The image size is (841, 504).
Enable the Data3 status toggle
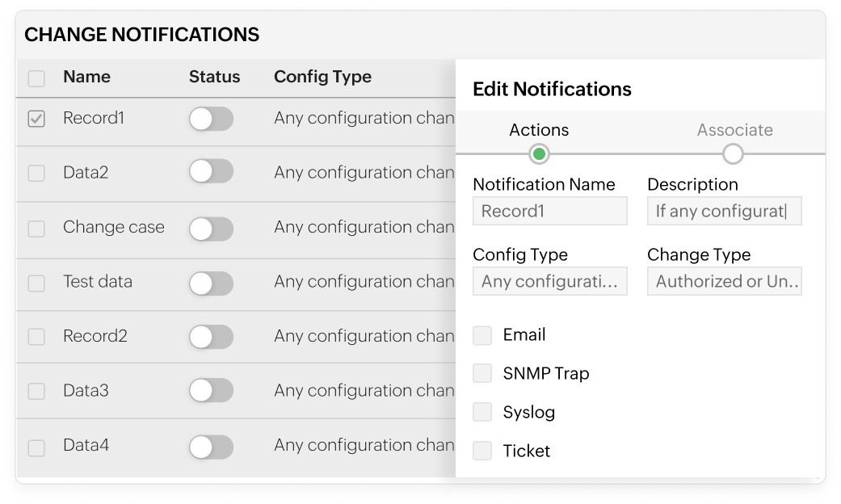click(211, 391)
